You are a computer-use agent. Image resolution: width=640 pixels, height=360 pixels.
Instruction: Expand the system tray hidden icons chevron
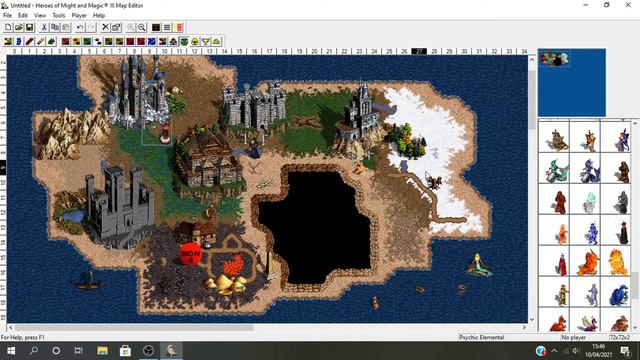(554, 351)
